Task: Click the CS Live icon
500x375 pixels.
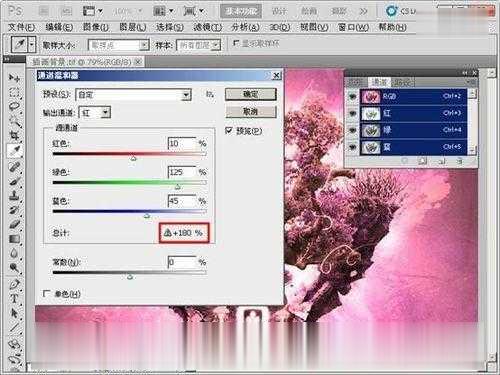Action: coord(392,11)
